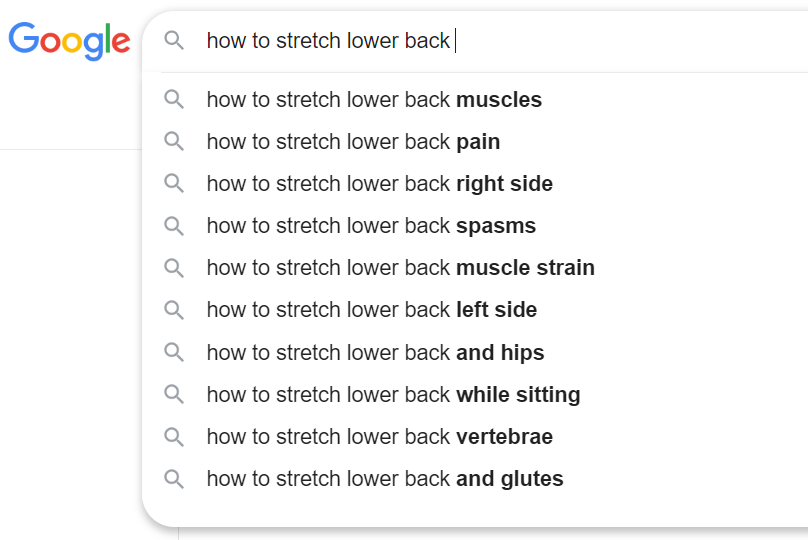Choose the 'right side' suggestion
This screenshot has width=808, height=540.
pos(379,184)
